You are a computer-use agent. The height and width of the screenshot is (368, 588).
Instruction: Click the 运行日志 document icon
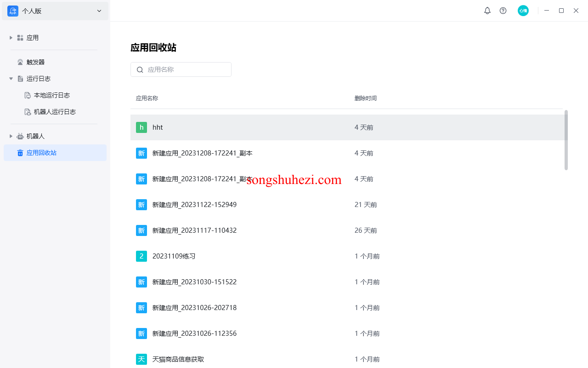click(20, 79)
